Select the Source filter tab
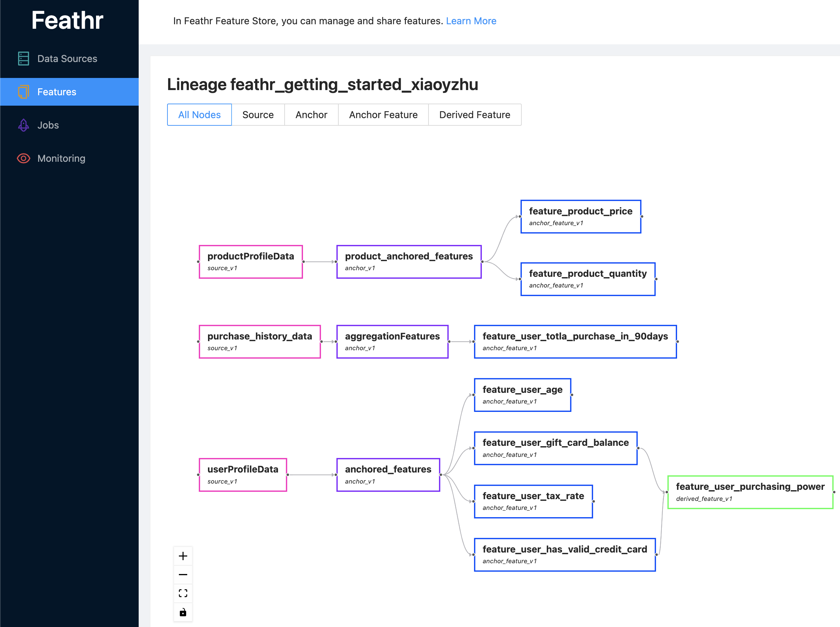Image resolution: width=840 pixels, height=627 pixels. click(x=258, y=115)
